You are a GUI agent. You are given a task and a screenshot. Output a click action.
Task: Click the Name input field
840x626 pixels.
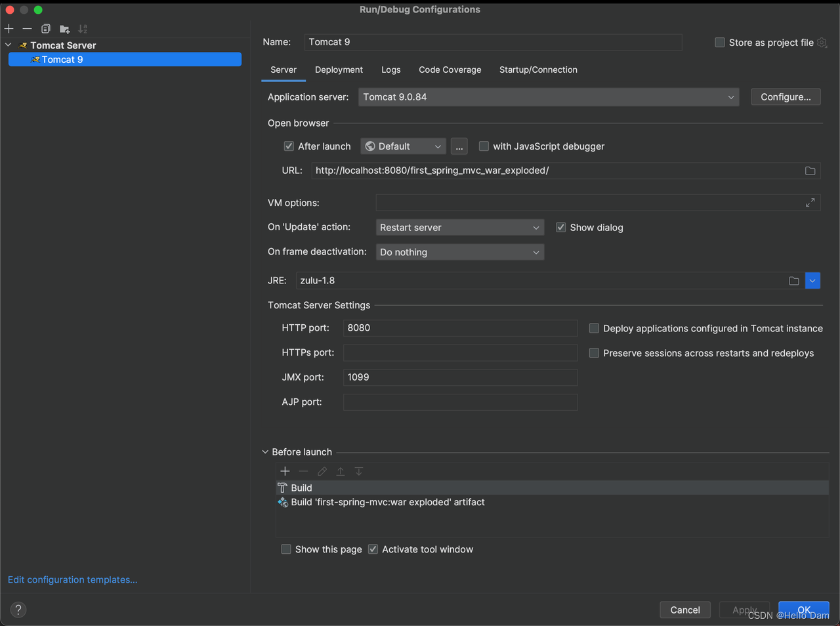(x=493, y=42)
